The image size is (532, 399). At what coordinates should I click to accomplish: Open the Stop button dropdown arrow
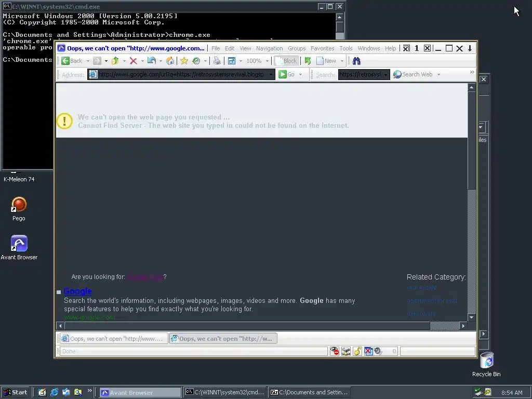pos(142,61)
